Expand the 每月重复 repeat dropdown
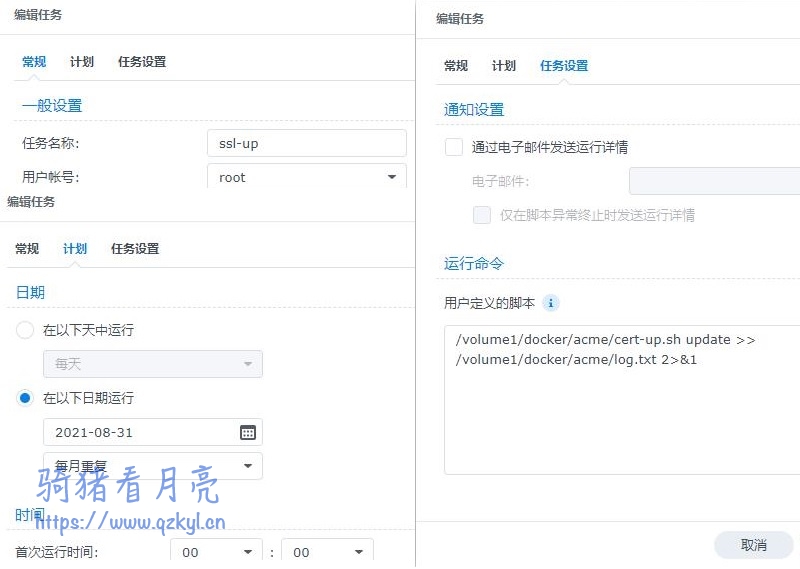This screenshot has width=800, height=569. point(153,466)
